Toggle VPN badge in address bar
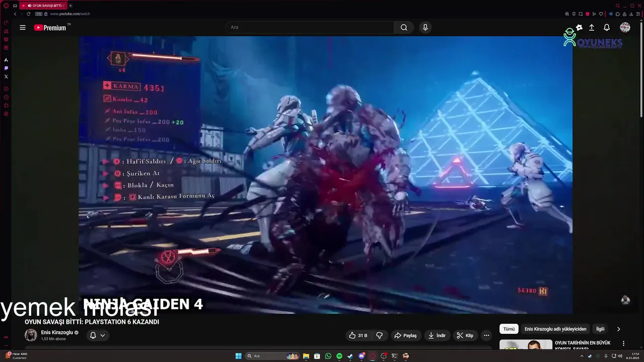This screenshot has height=362, width=644. [x=38, y=14]
